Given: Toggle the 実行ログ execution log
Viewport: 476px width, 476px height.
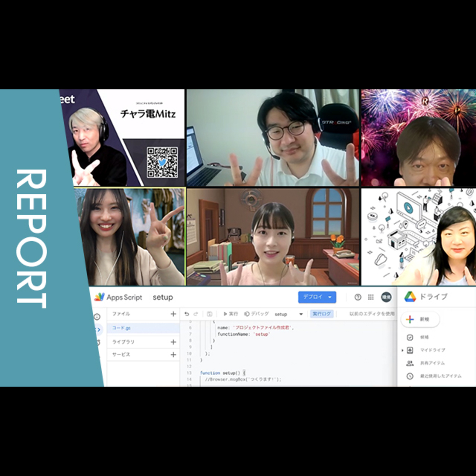Looking at the screenshot, I should pyautogui.click(x=321, y=314).
